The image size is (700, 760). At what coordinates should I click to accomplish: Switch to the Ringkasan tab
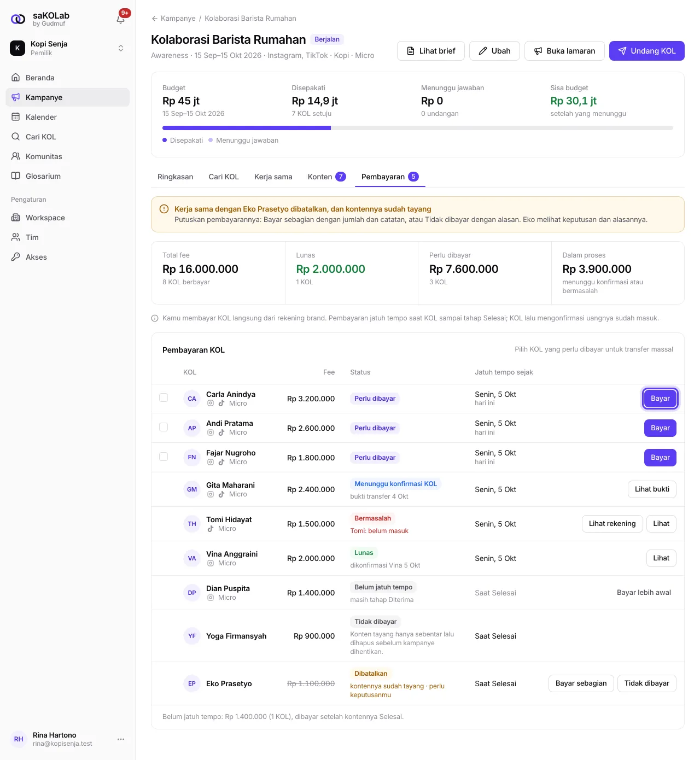[175, 177]
